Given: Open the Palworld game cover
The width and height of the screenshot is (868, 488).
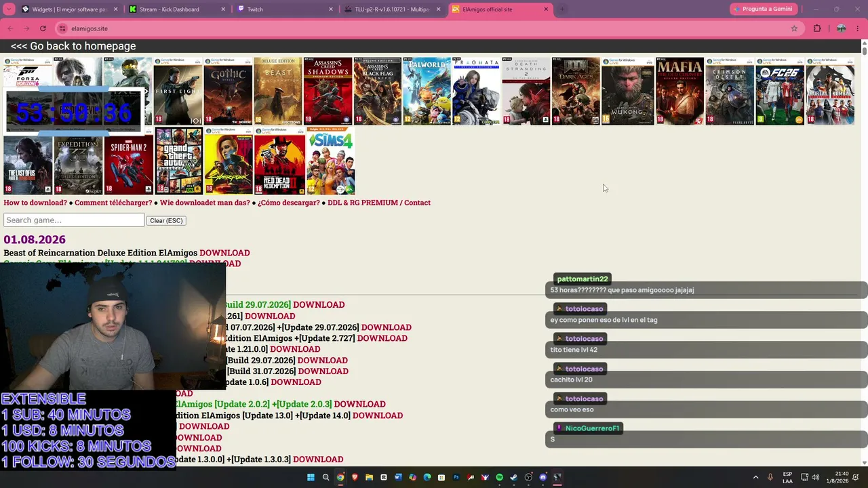Looking at the screenshot, I should pyautogui.click(x=427, y=91).
